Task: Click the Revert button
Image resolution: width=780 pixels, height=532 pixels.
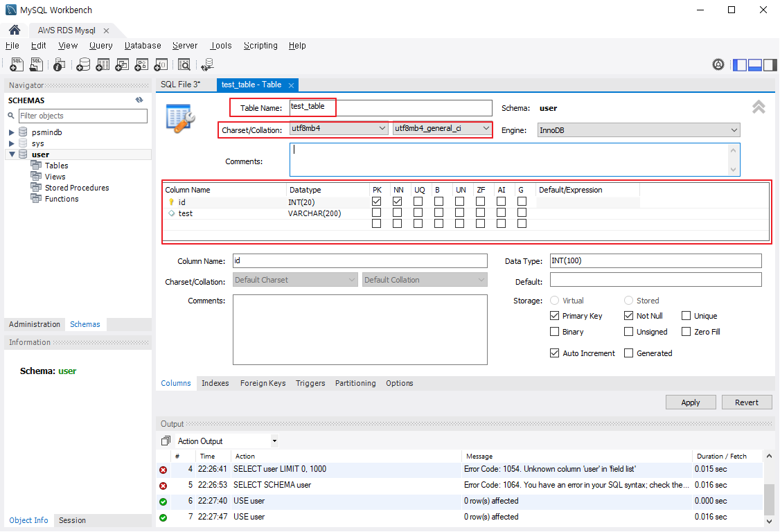Action: 747,402
